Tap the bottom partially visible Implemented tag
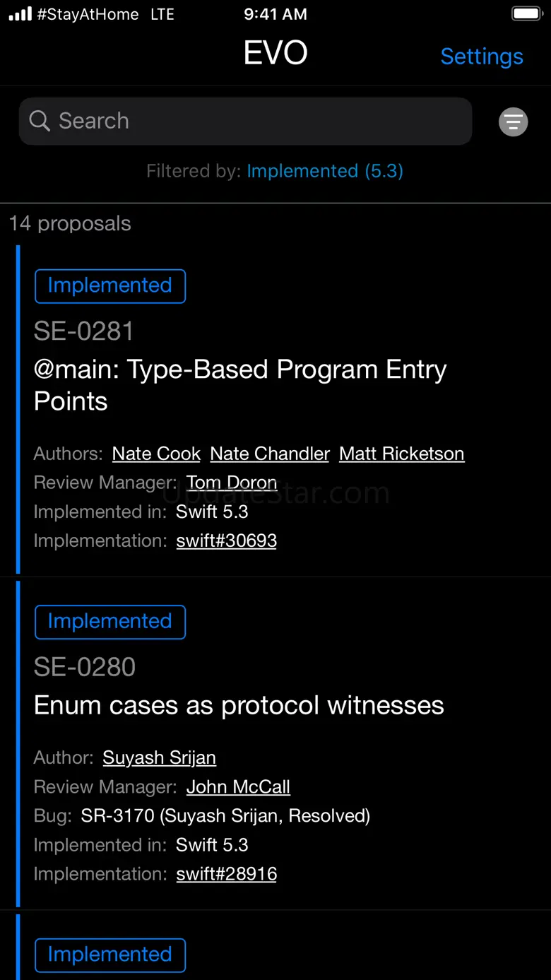 (110, 955)
